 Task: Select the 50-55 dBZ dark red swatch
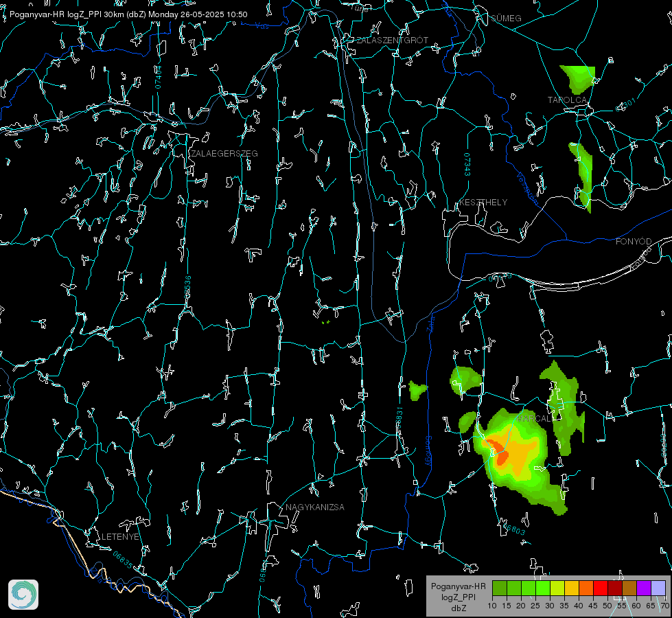coord(616,588)
